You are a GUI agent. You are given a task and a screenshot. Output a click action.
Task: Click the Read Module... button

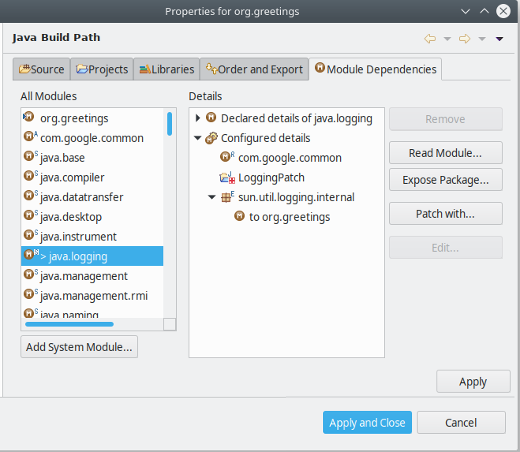pos(446,153)
